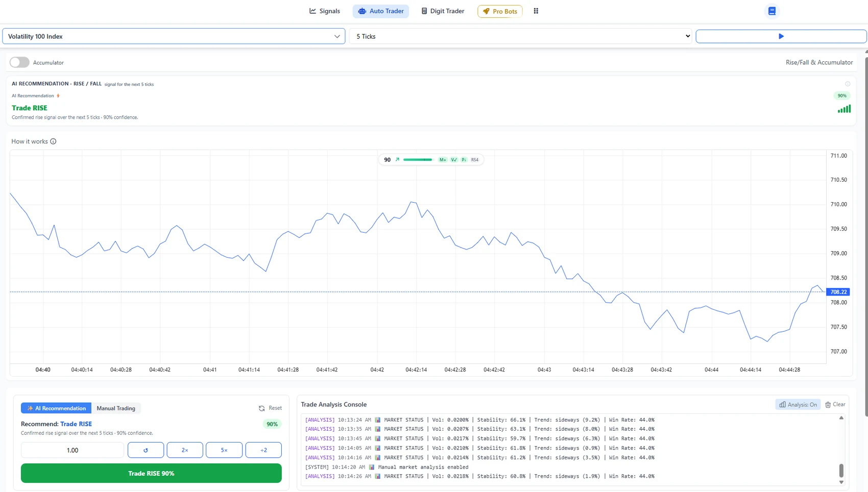
Task: Click the Trade RISE 90% button
Action: [151, 473]
